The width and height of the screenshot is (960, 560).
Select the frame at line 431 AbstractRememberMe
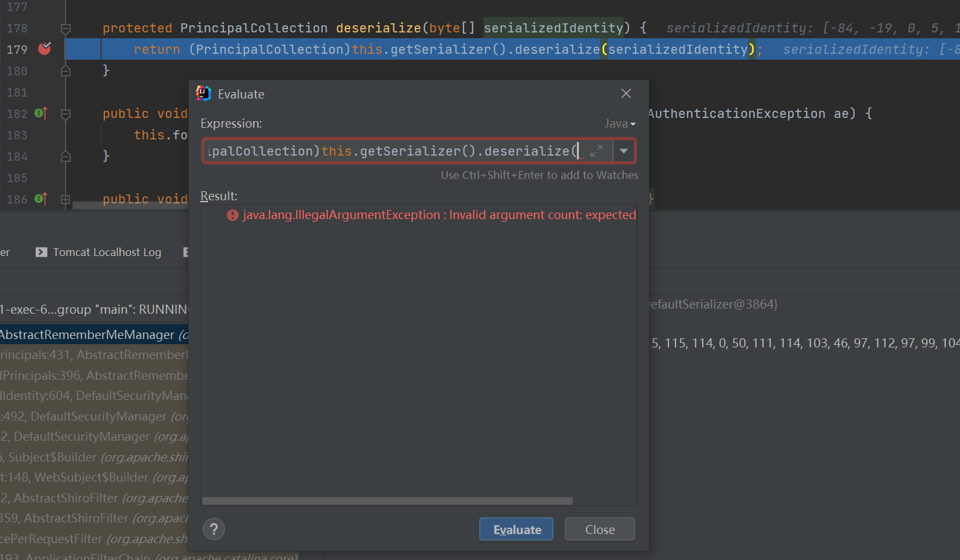pos(94,355)
